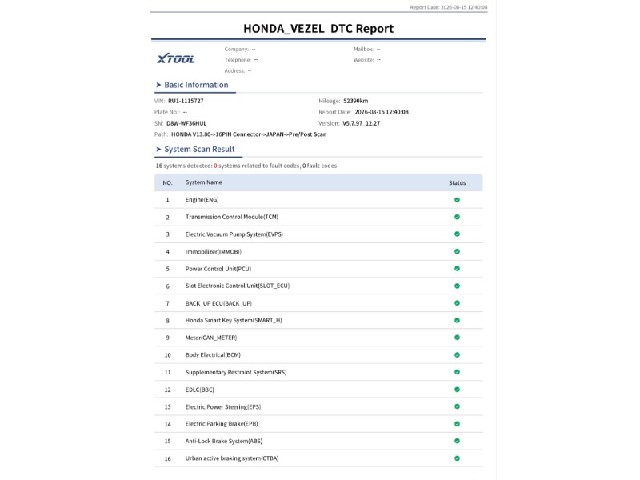Click the Path HONDA 10PIN Connector line

tap(240, 134)
